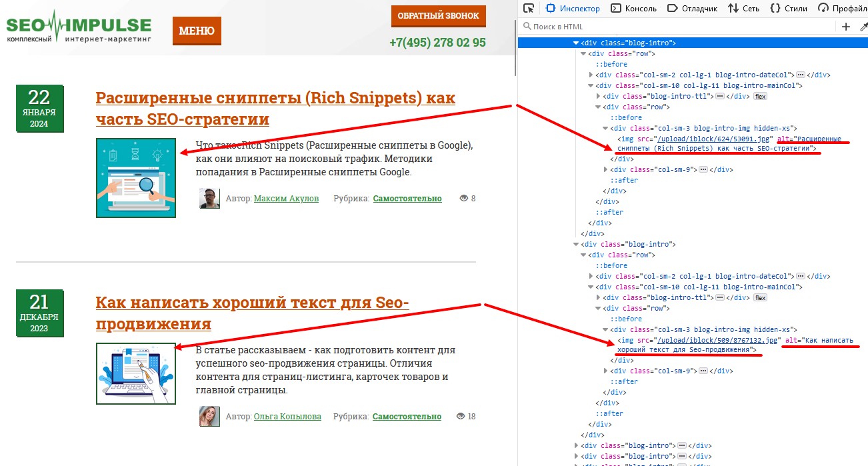The image size is (868, 466).
Task: Toggle the flex badge on first blog-intro-ttl
Action: click(759, 97)
